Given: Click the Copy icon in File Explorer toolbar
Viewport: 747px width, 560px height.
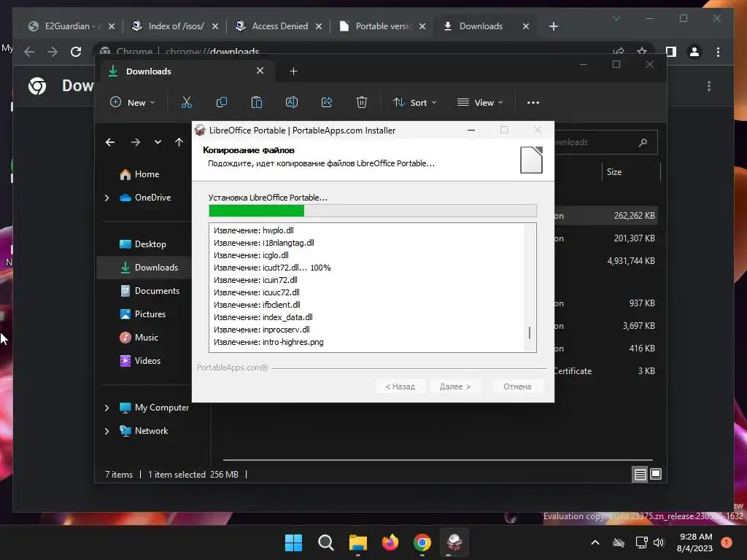Looking at the screenshot, I should (222, 102).
